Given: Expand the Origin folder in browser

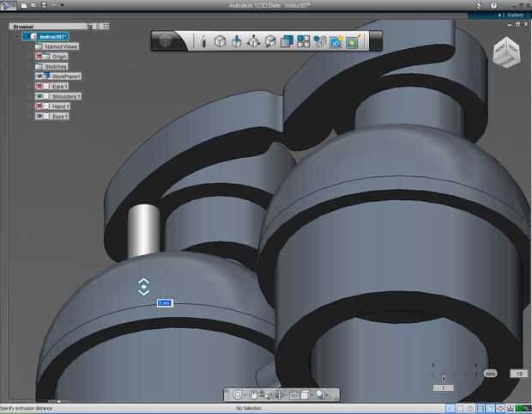Looking at the screenshot, I should click(29, 57).
